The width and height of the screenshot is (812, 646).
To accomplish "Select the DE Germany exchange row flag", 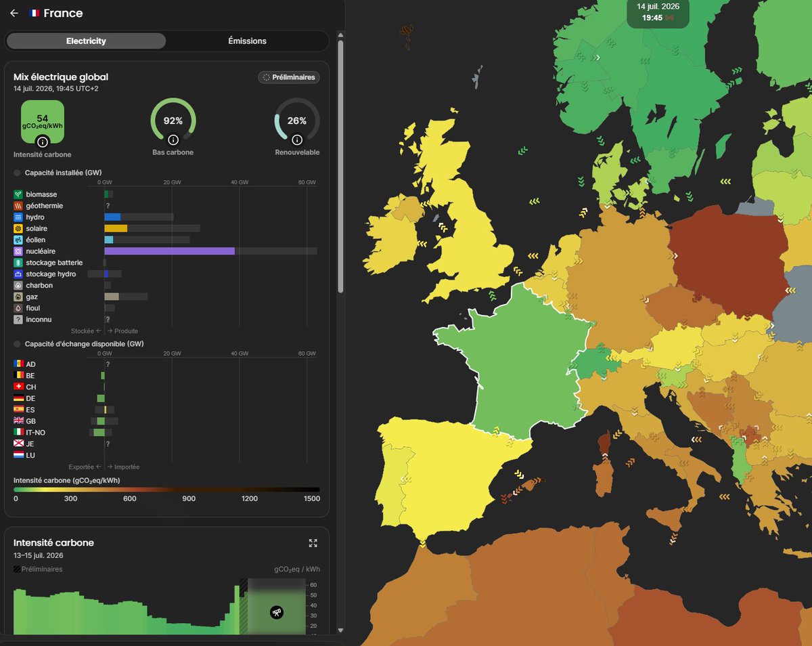I will coord(18,398).
